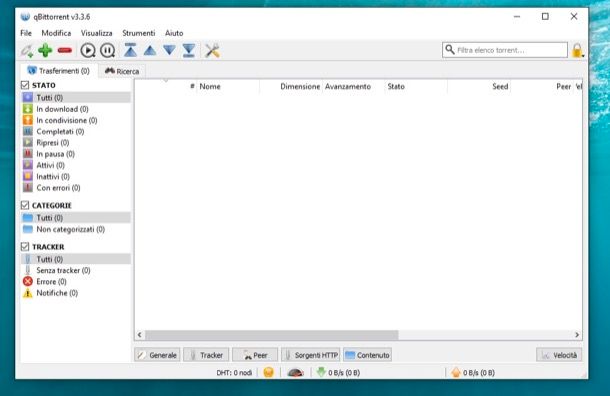
Task: Open the File menu
Action: click(26, 33)
